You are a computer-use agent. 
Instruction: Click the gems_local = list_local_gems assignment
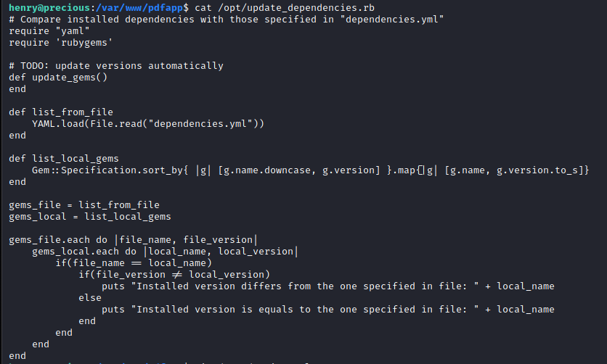tap(90, 216)
